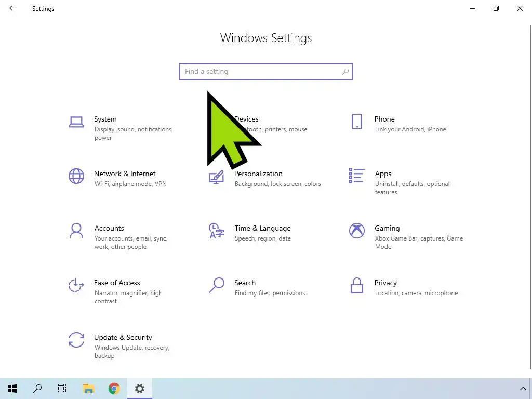Click 'Narrator, magnifier, high contrast' text
Viewport: 532px width, 399px height.
(128, 297)
